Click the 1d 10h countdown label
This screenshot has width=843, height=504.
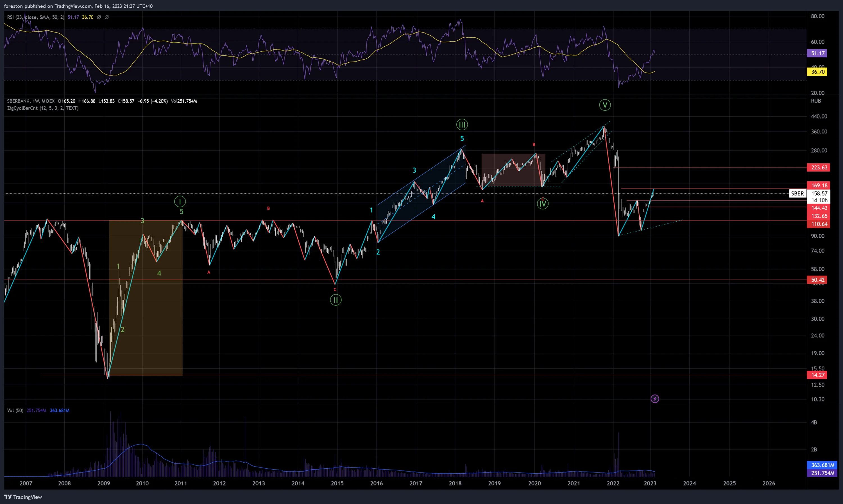[x=819, y=200]
